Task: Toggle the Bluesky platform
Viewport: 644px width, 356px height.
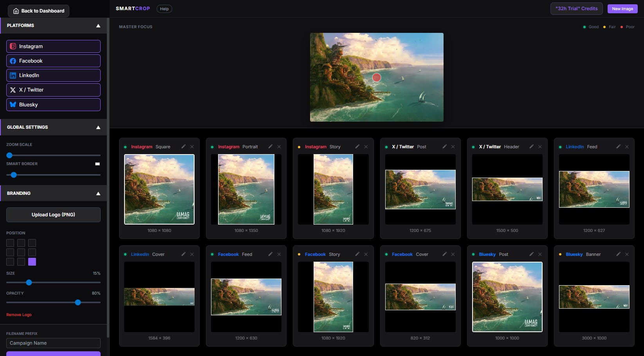Action: click(x=53, y=104)
